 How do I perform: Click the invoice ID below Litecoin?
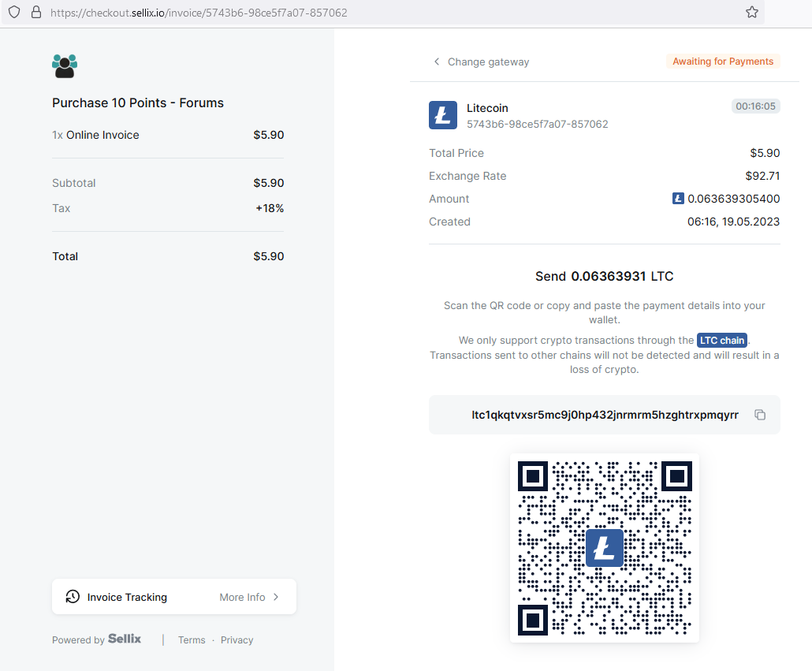tap(537, 125)
